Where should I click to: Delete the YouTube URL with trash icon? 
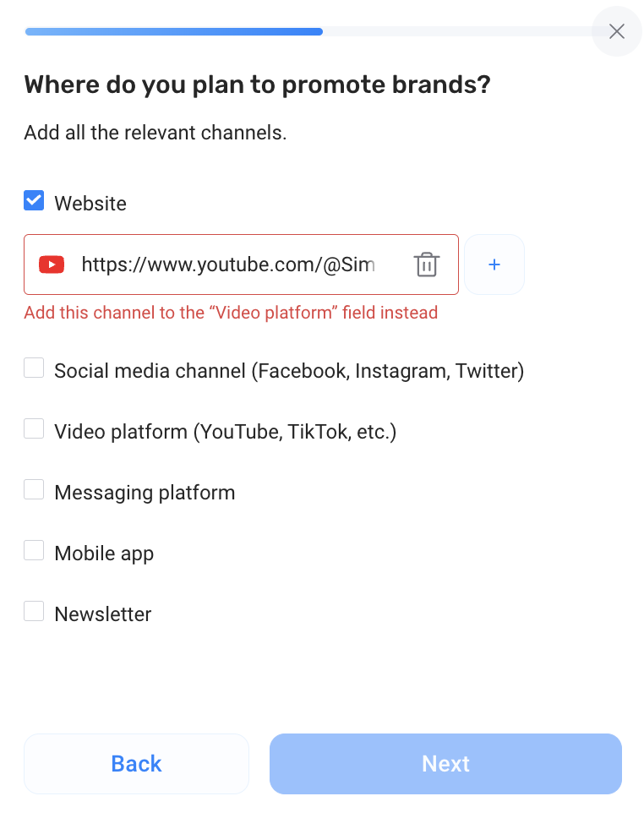coord(427,264)
